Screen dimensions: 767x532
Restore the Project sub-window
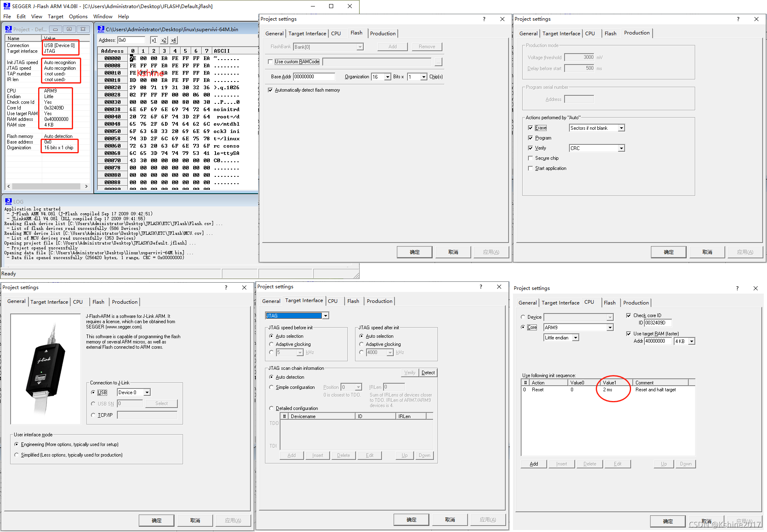pos(69,29)
